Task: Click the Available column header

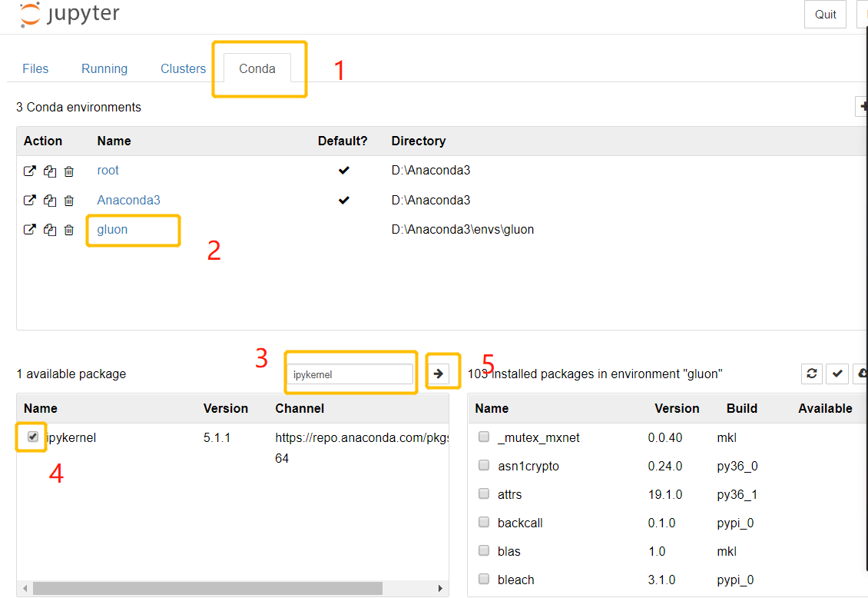Action: pos(826,409)
